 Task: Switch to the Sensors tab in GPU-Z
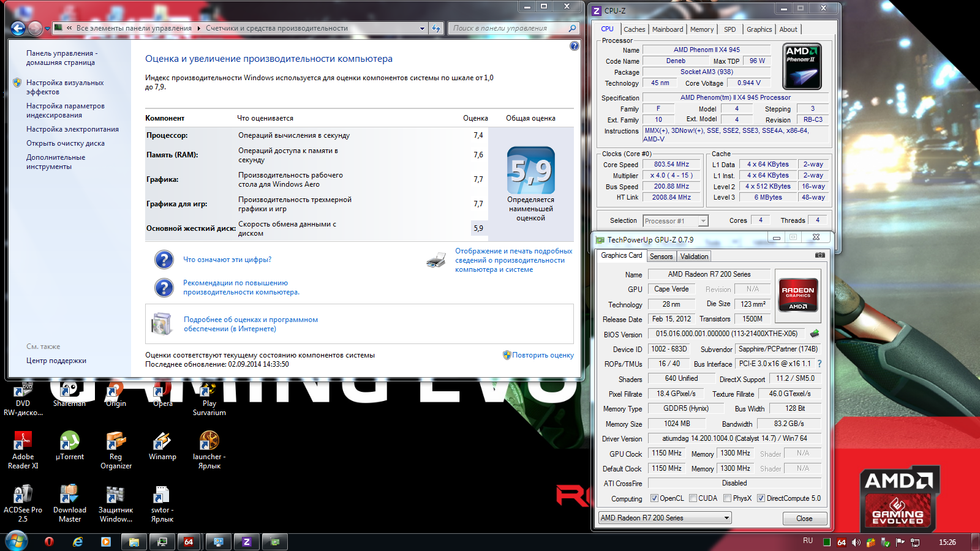click(x=661, y=257)
